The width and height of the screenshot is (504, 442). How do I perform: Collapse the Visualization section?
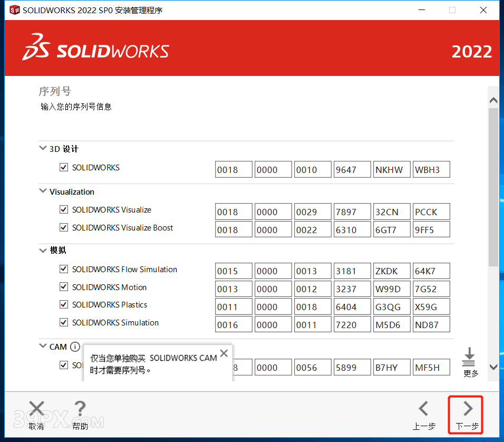[x=43, y=191]
